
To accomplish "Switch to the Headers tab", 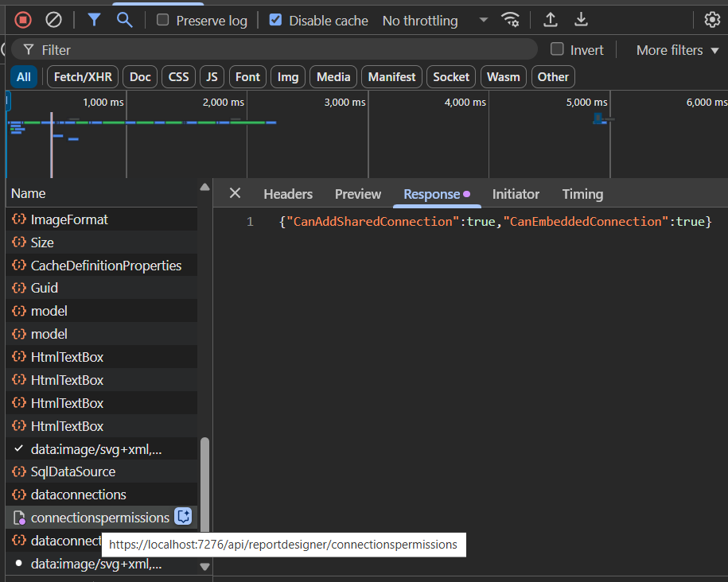I will pyautogui.click(x=288, y=194).
